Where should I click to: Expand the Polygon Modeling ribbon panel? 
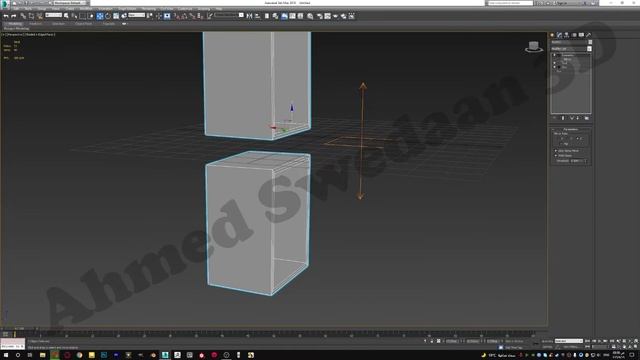click(16, 29)
